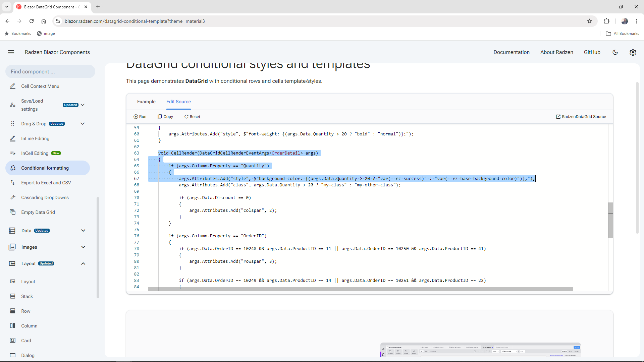Screen dimensions: 644x362
Task: Click the code editor's horizontal scrollbar
Action: [x=360, y=289]
